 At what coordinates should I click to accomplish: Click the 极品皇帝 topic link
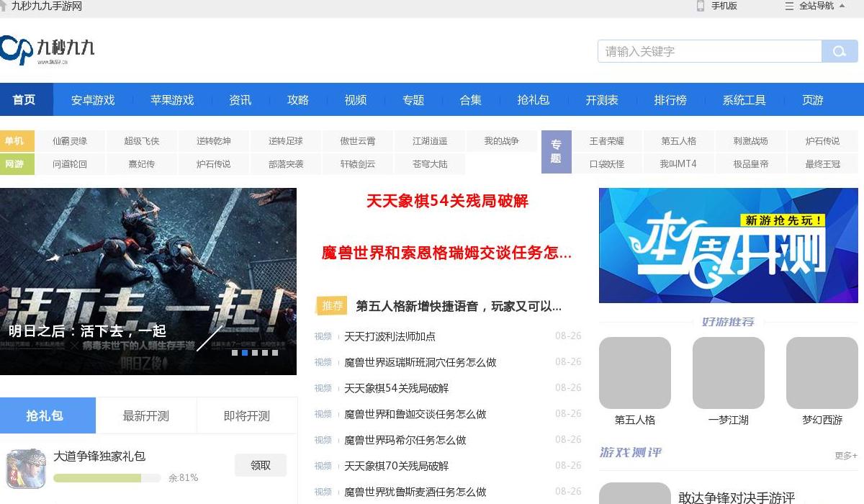(751, 164)
